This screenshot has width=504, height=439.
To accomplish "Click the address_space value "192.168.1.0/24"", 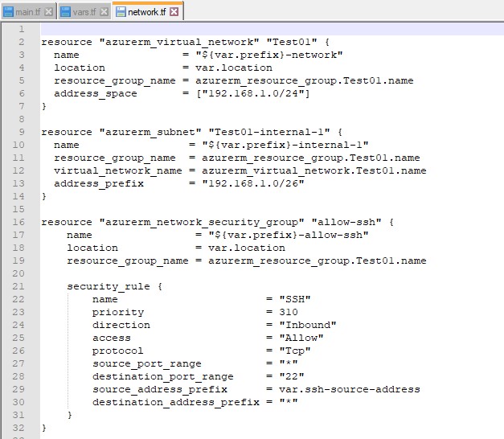I will [x=256, y=93].
